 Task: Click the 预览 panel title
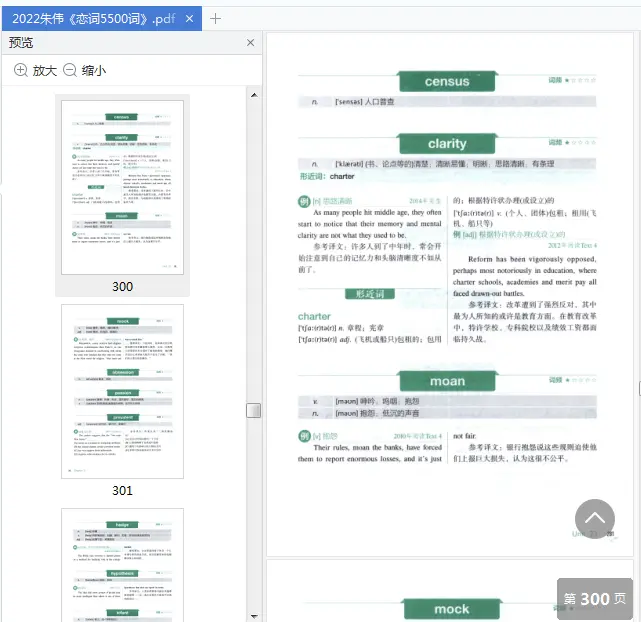(21, 43)
